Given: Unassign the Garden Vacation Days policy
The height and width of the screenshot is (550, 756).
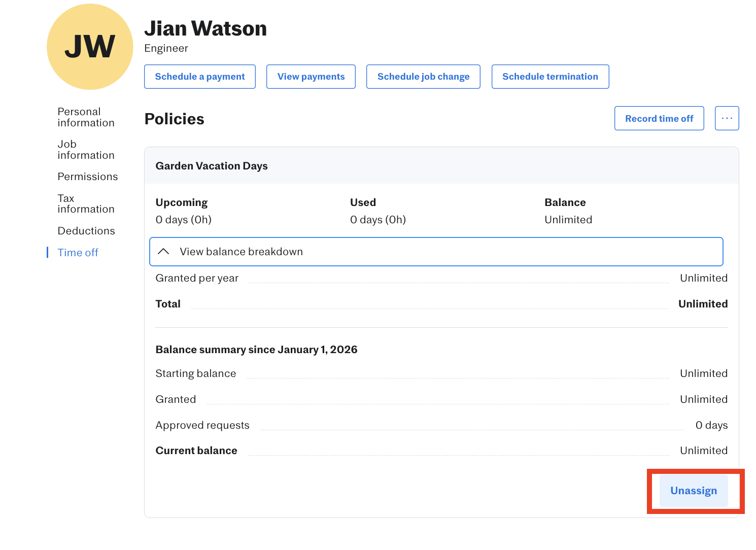Looking at the screenshot, I should [x=693, y=491].
